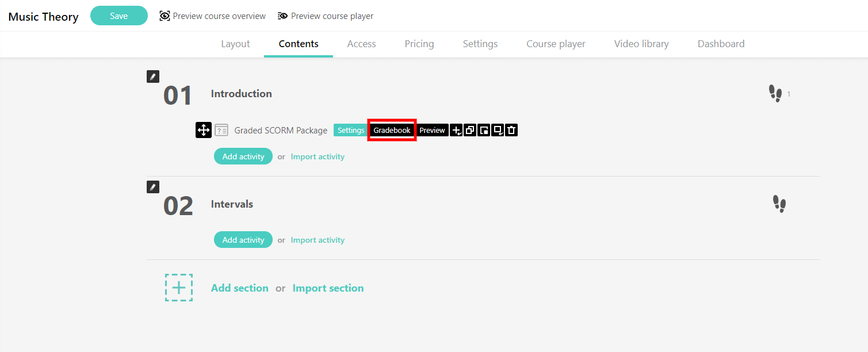Click the dashed plus box to add section

pos(179,288)
